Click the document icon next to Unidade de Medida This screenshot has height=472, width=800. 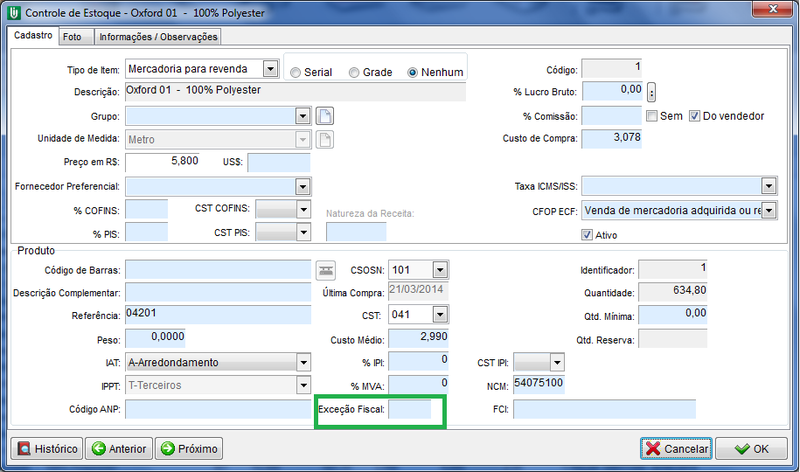click(x=324, y=139)
